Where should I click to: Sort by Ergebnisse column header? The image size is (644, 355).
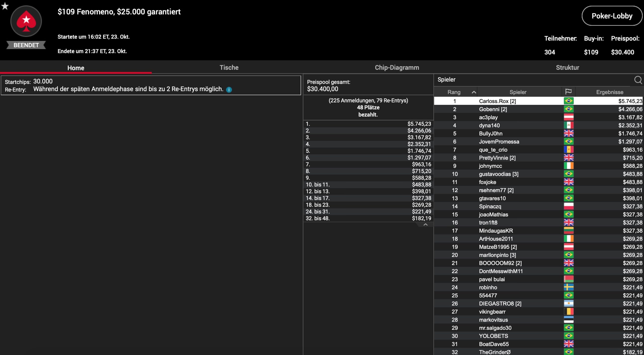tap(610, 92)
